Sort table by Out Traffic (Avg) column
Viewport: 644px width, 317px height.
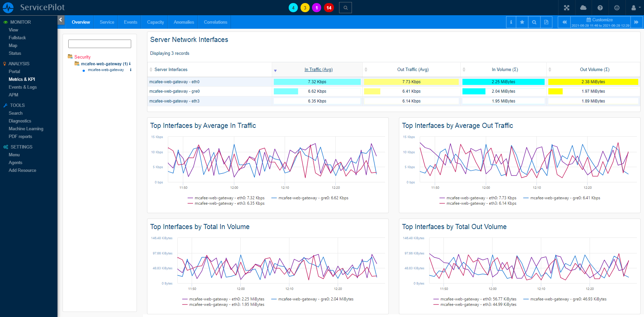(x=412, y=70)
